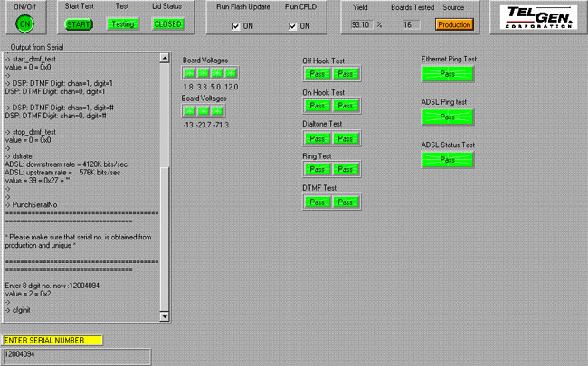Click 'Enter 8 digit no. now :12004094' line

click(x=52, y=286)
